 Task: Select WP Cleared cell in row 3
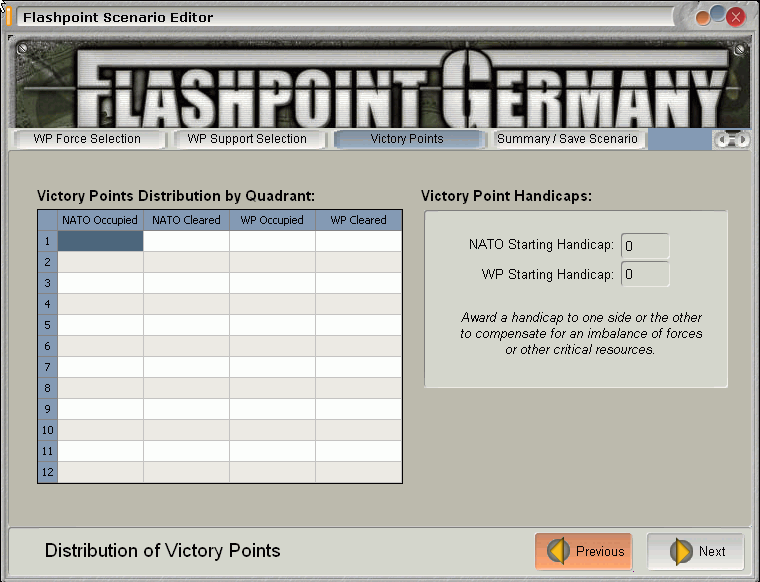[x=359, y=283]
